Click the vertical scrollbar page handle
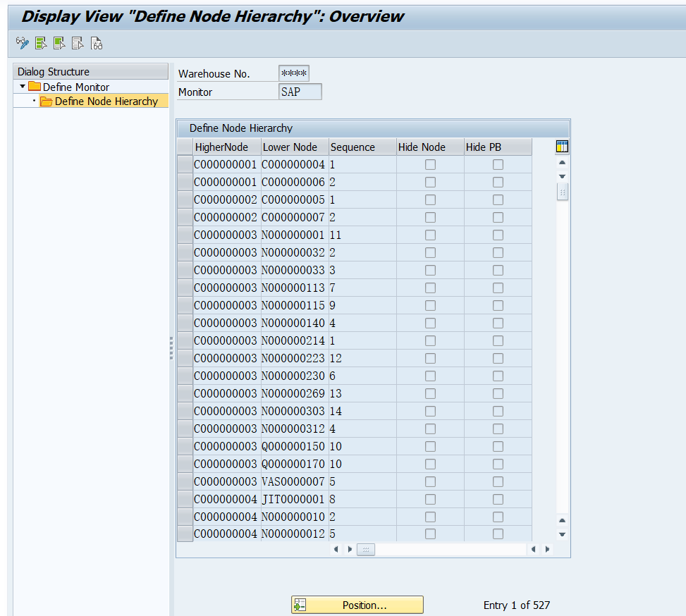Screen dimensions: 686x616 (x=562, y=191)
